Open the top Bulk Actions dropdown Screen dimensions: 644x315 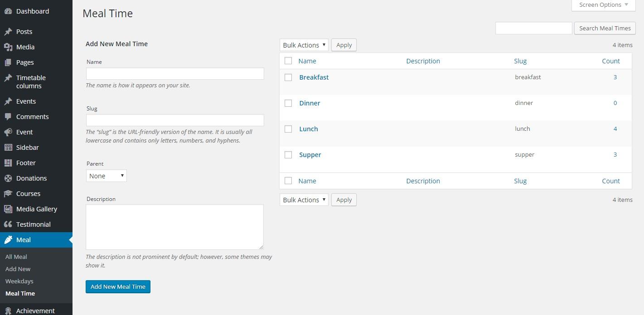(x=304, y=45)
